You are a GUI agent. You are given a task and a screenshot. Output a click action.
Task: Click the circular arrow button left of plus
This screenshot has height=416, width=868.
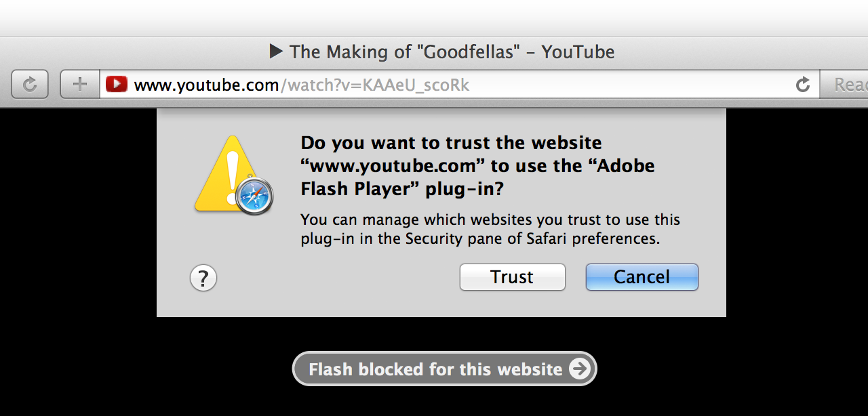pos(30,85)
